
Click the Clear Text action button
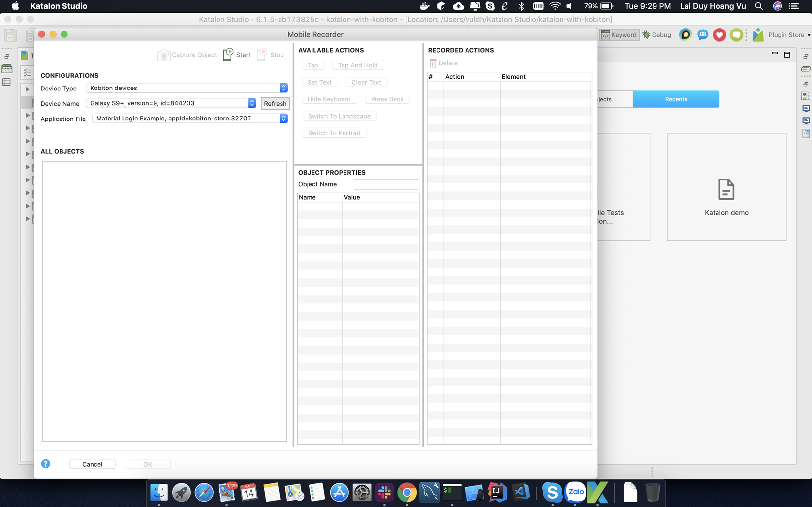(x=367, y=82)
